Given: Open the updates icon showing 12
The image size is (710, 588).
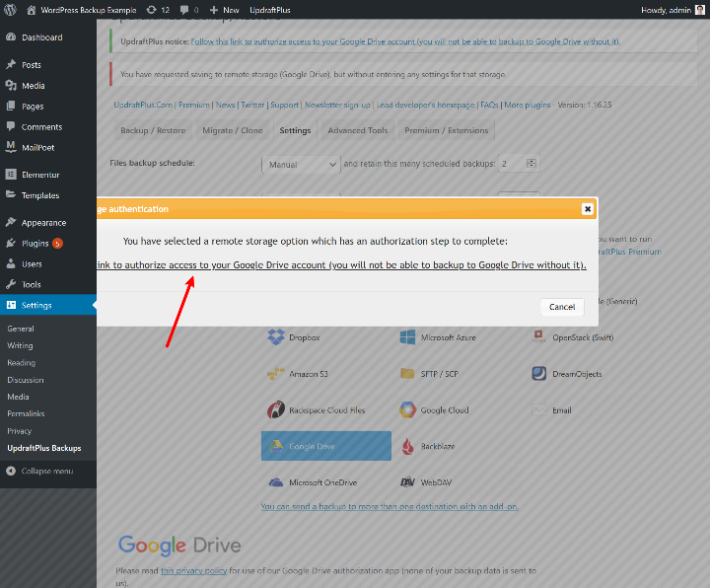Looking at the screenshot, I should point(159,10).
